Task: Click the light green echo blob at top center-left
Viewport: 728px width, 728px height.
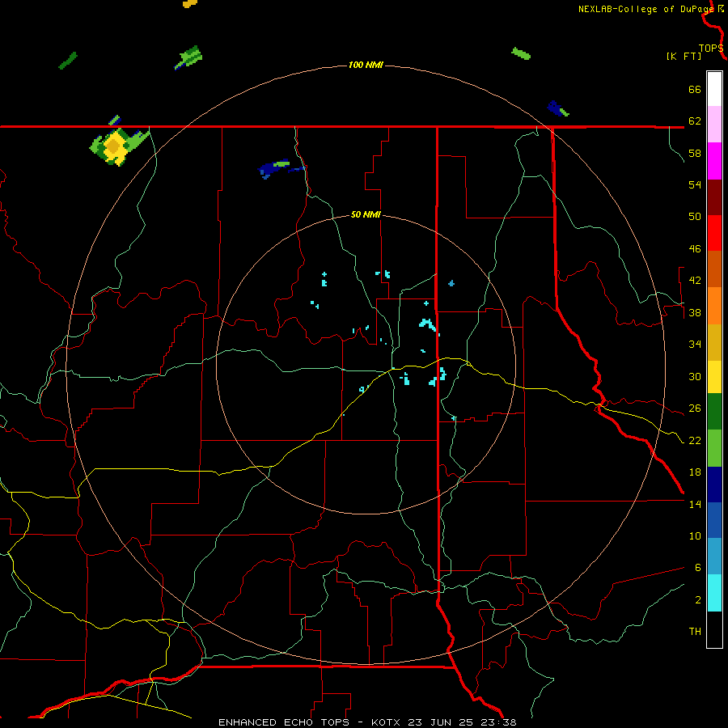Action: 189,57
